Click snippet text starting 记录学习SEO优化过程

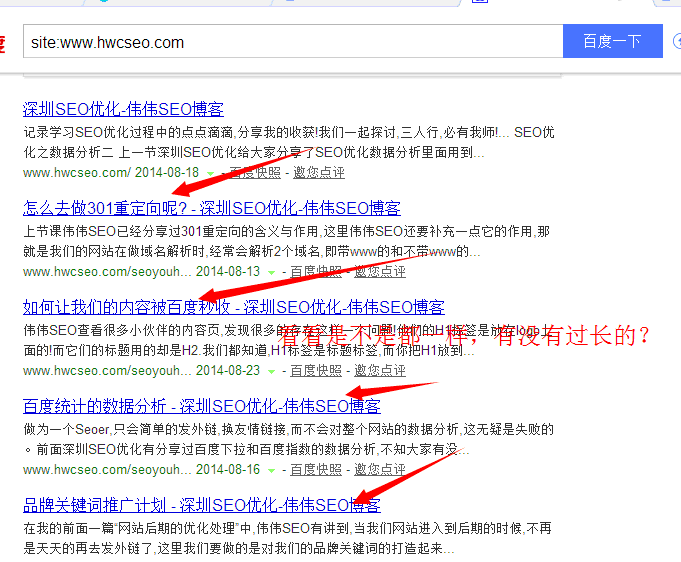pos(289,142)
